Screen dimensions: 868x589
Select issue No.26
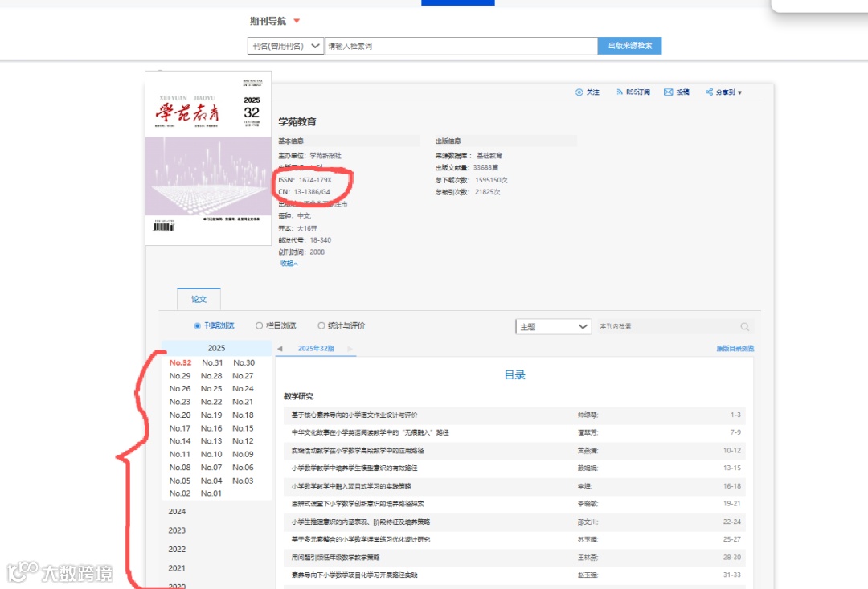coord(180,389)
